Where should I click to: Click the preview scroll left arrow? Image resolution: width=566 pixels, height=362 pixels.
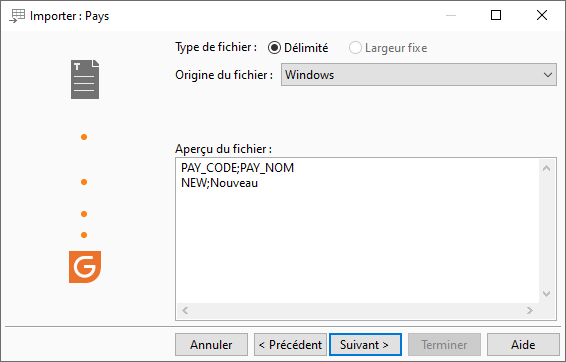pyautogui.click(x=185, y=310)
